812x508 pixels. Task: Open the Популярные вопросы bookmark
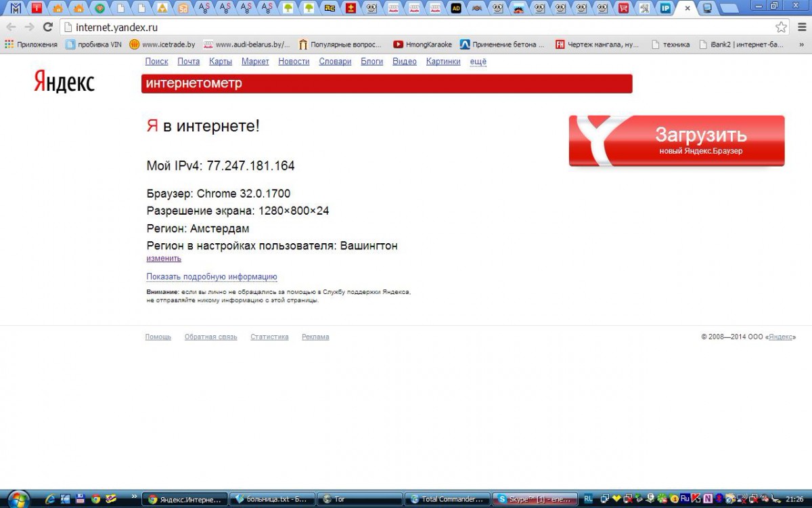(340, 45)
